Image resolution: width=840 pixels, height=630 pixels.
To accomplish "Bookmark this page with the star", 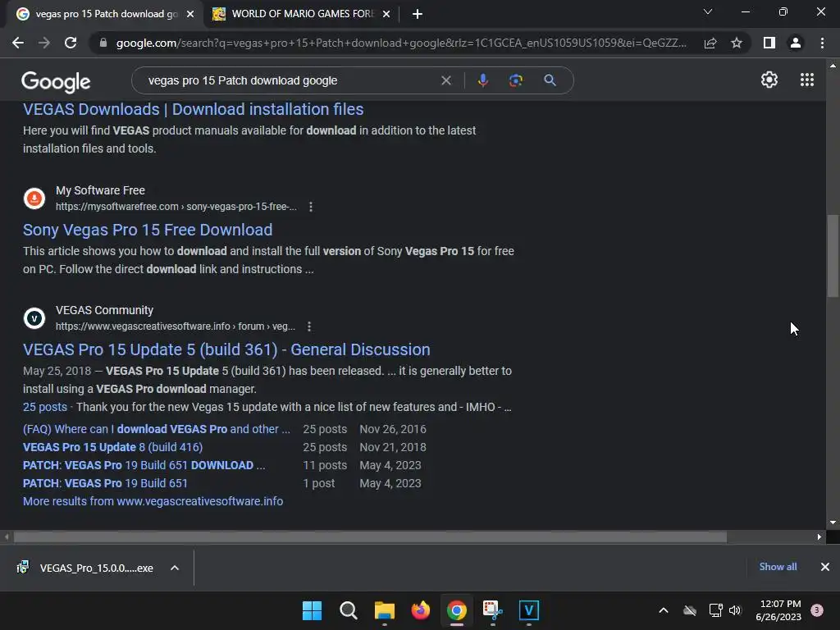I will (x=737, y=43).
